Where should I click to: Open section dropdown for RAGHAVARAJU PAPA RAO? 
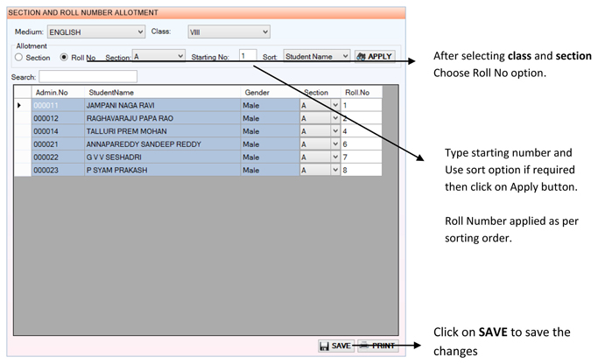pyautogui.click(x=335, y=118)
